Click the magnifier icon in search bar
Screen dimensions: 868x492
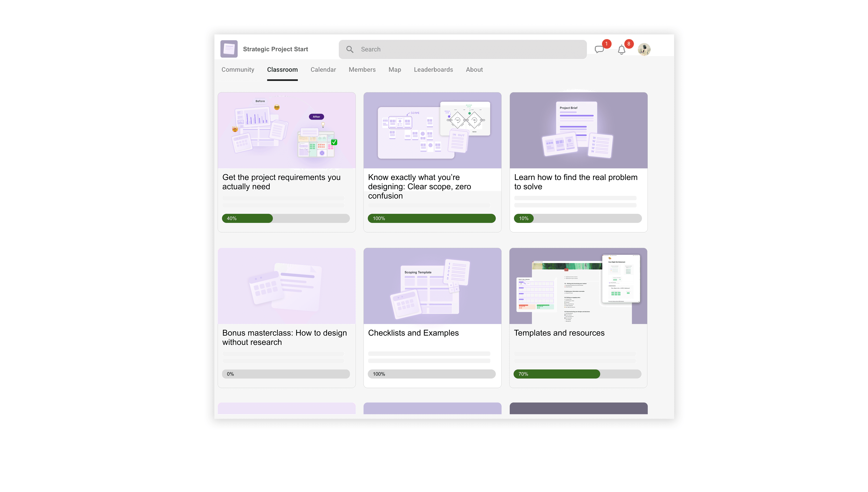(x=350, y=49)
